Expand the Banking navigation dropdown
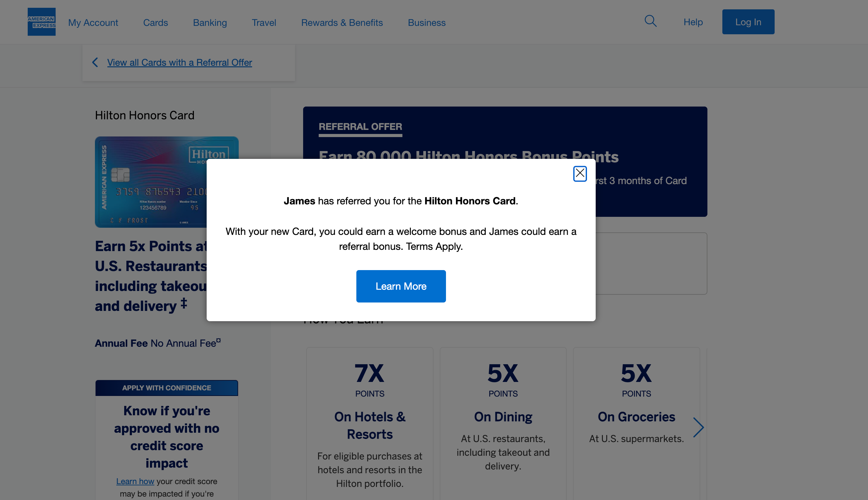The width and height of the screenshot is (868, 500). [x=209, y=22]
